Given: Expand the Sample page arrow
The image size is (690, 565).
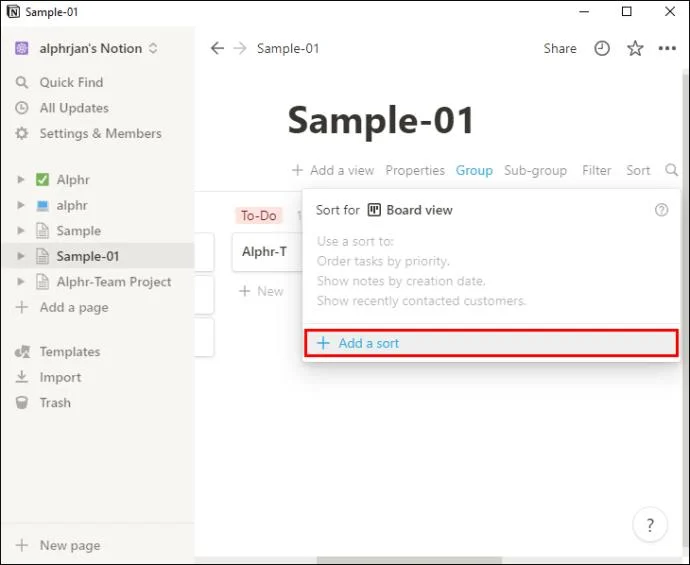Looking at the screenshot, I should pyautogui.click(x=21, y=231).
